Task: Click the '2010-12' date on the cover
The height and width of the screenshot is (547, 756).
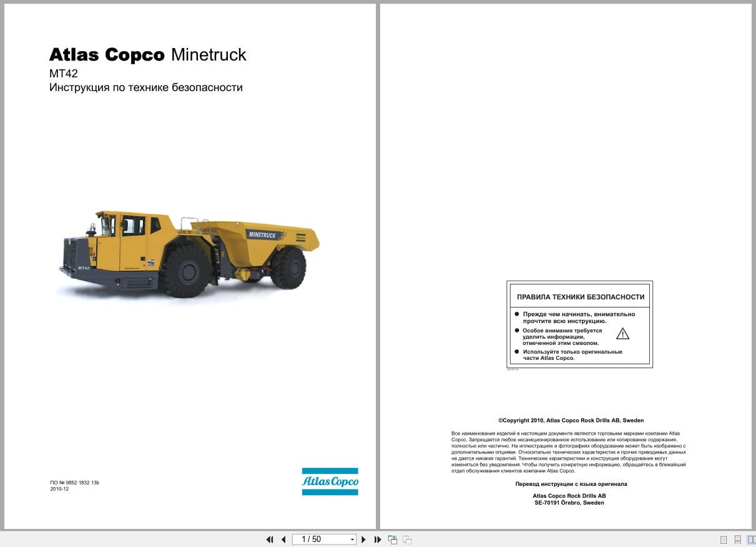Action: click(x=59, y=489)
